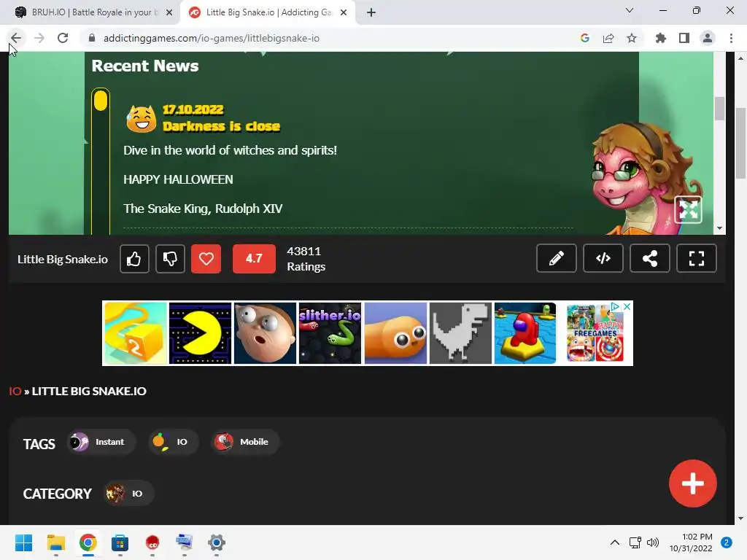
Task: Click the yellow news scroll handle
Action: [101, 101]
